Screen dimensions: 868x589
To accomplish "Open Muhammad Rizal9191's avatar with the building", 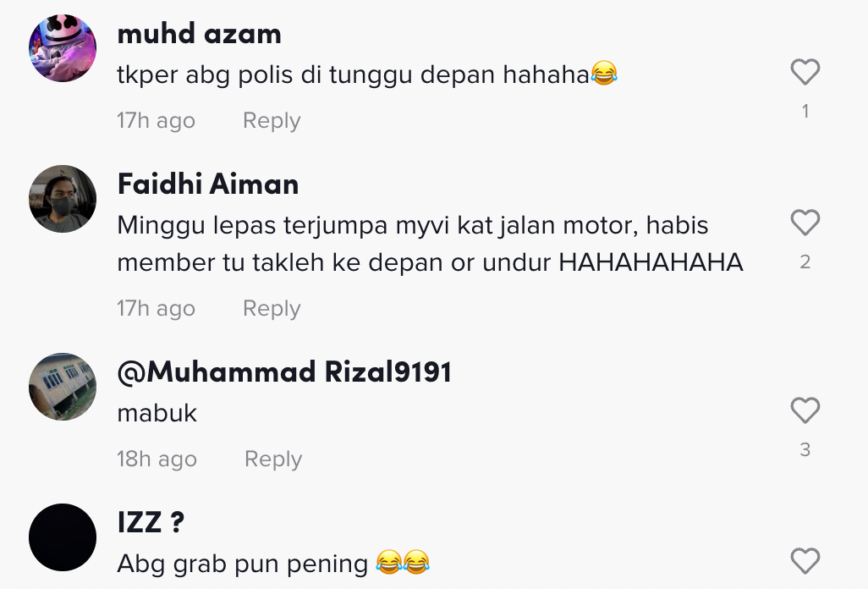I will [x=63, y=387].
